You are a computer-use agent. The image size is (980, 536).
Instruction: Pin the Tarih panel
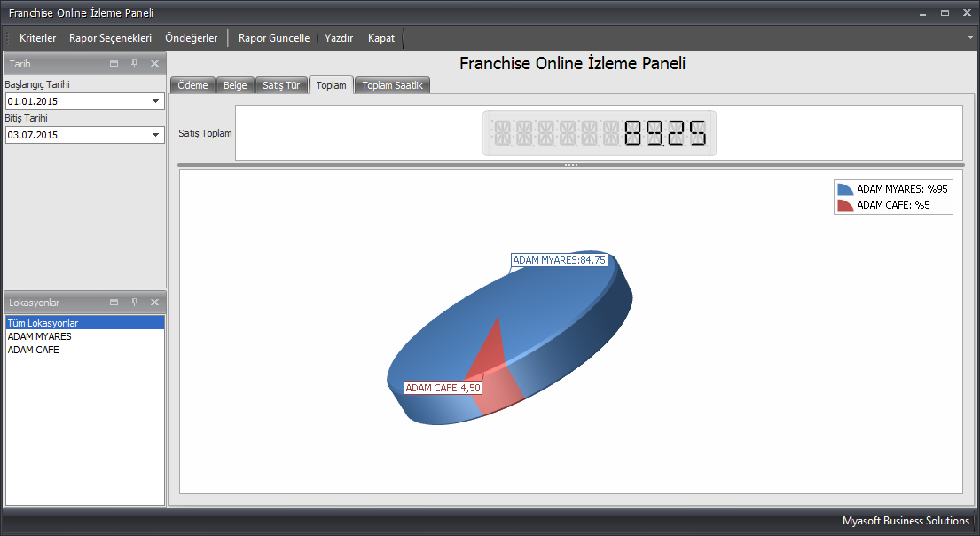pos(134,64)
